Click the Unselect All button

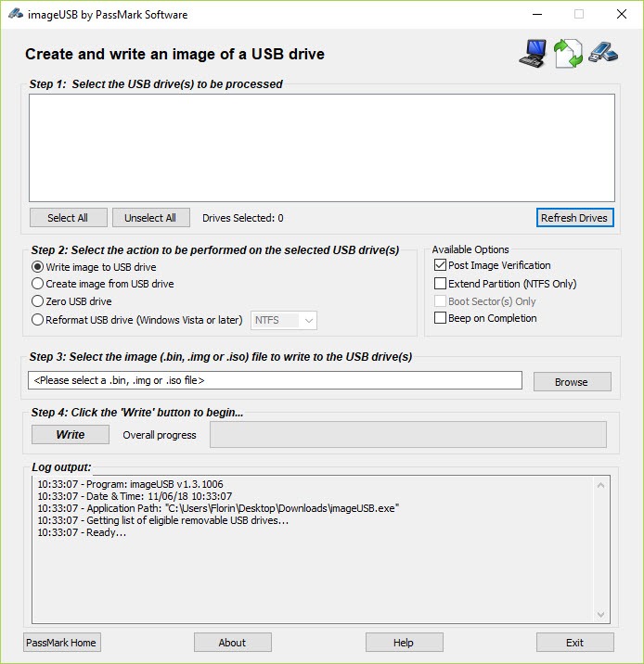point(151,218)
